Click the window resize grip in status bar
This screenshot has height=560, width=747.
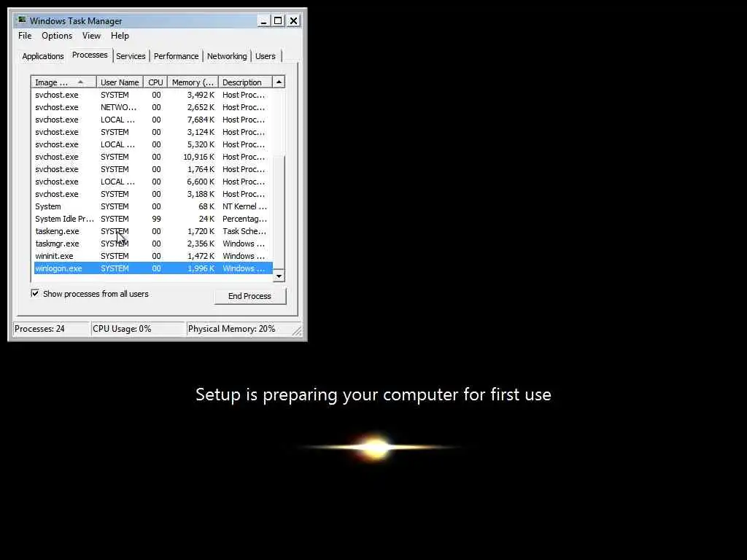point(297,330)
